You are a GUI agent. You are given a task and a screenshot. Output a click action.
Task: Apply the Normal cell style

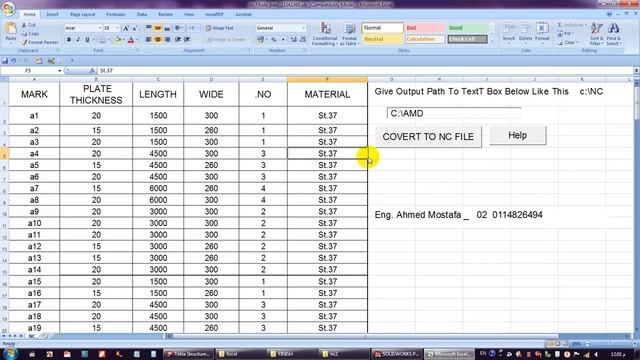click(x=382, y=28)
